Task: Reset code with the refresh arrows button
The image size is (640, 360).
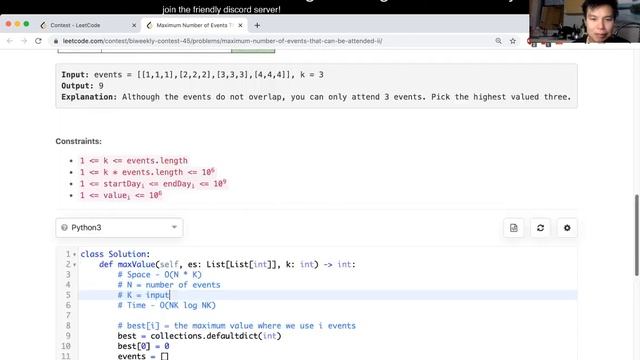Action: (540, 228)
